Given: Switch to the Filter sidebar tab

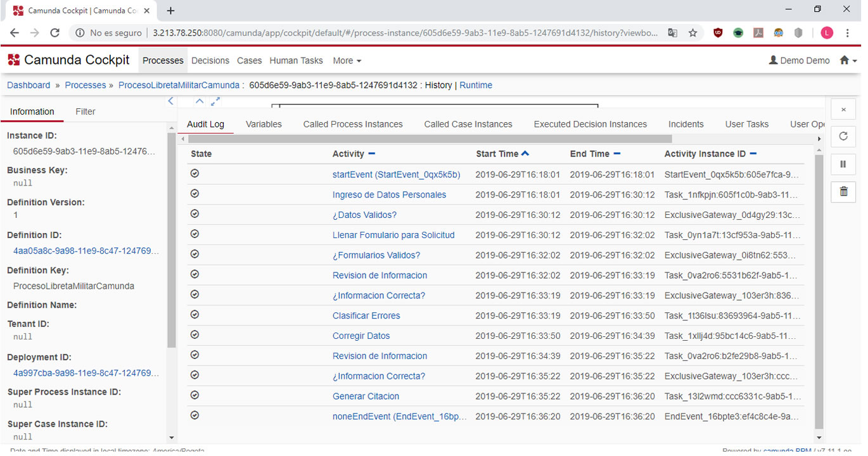Looking at the screenshot, I should [86, 111].
